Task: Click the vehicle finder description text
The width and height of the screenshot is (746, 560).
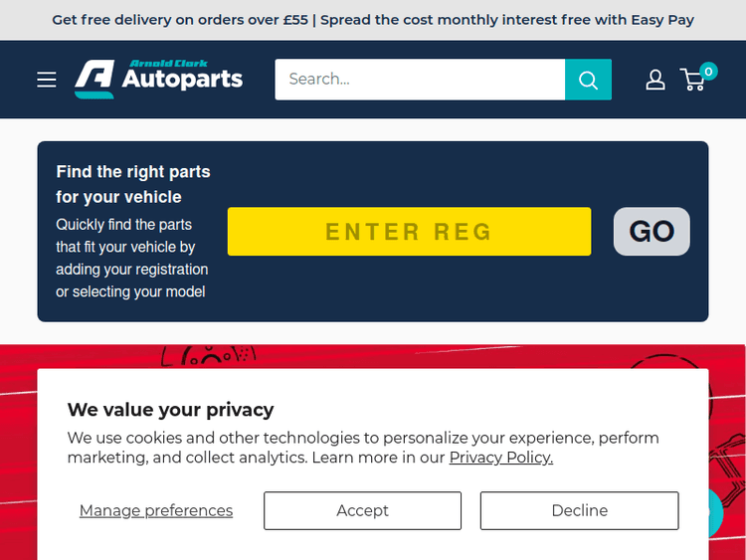Action: coord(132,258)
